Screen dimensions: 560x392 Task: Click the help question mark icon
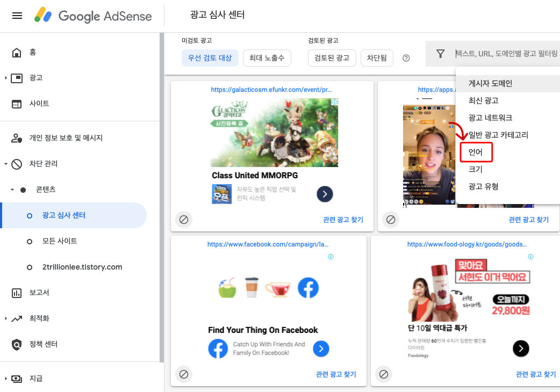pos(406,58)
